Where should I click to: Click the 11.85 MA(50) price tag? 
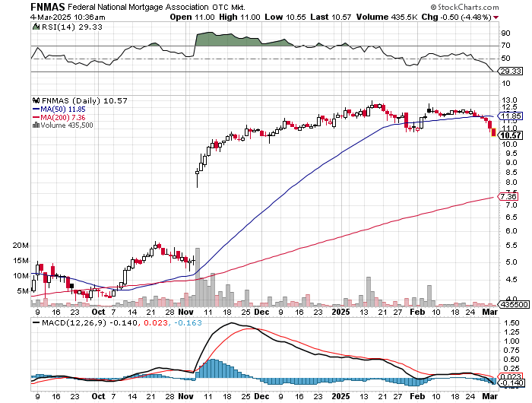point(511,116)
